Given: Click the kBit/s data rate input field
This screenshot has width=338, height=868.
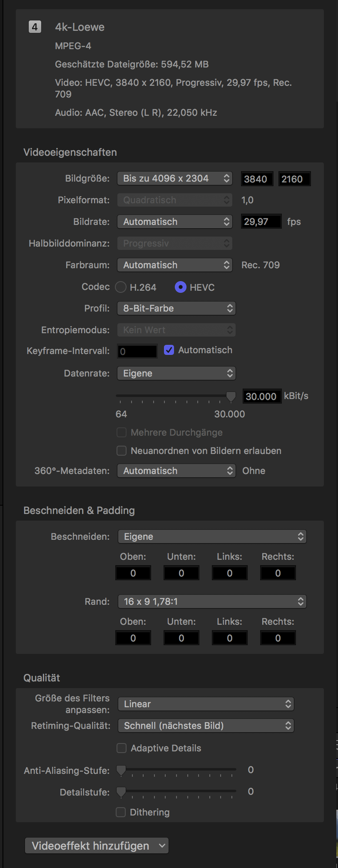Looking at the screenshot, I should [x=261, y=397].
